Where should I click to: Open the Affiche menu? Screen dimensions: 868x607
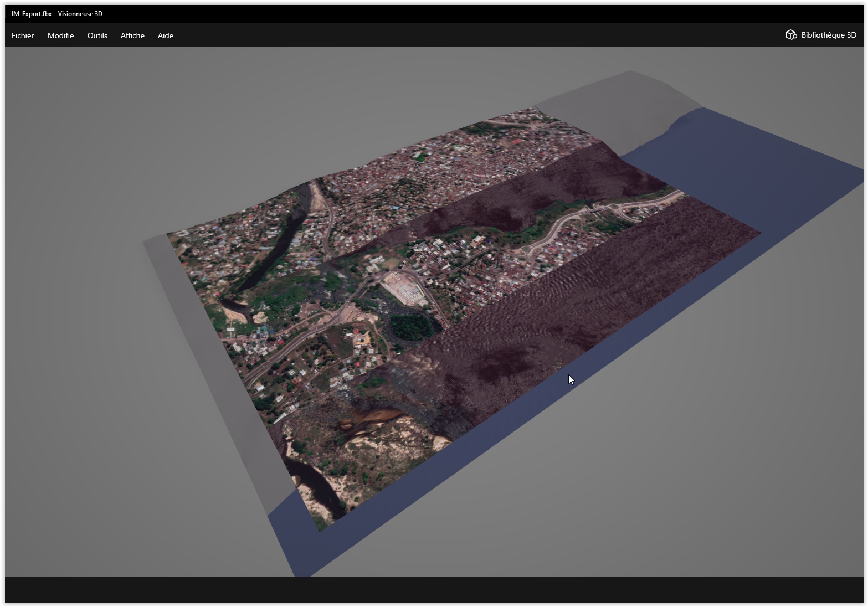pos(132,35)
